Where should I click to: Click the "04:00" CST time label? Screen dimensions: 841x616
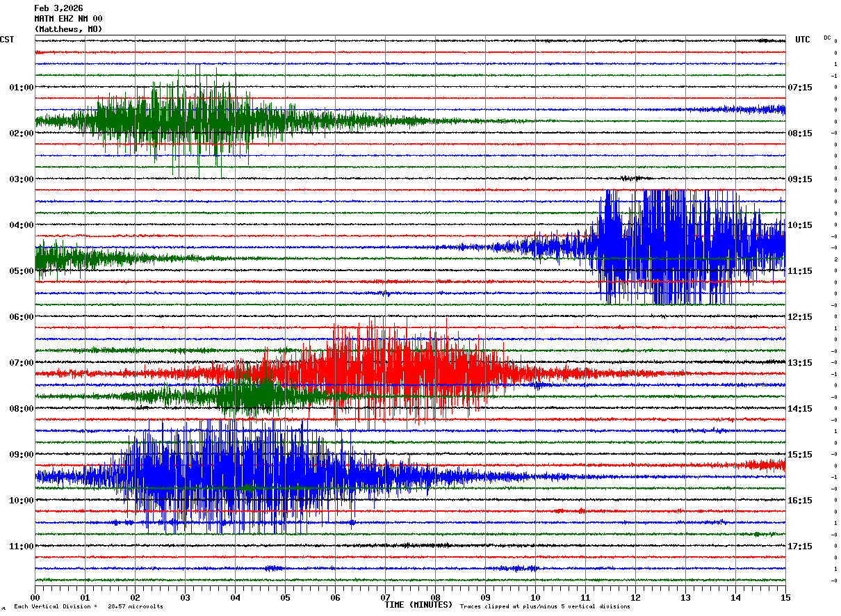(x=22, y=225)
